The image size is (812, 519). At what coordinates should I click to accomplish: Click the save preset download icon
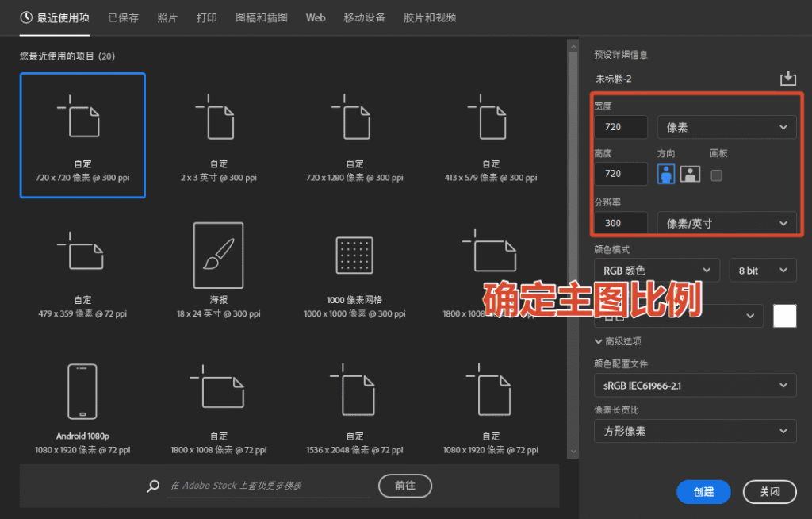click(787, 79)
